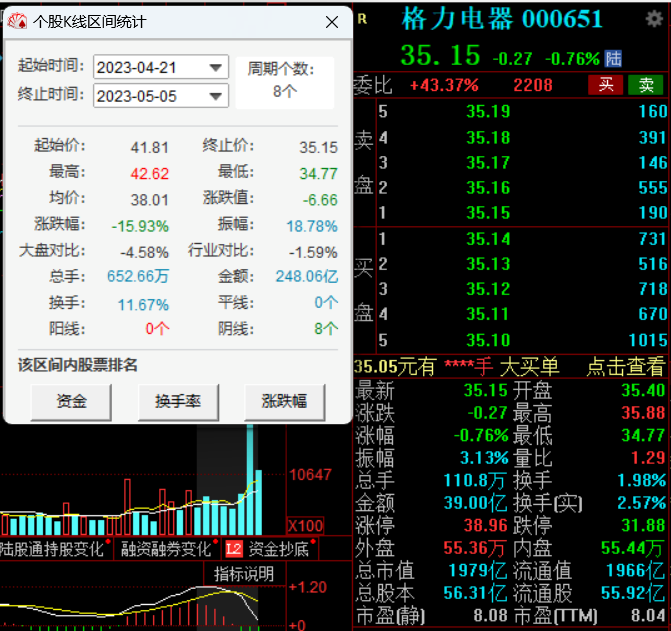Click the 陆 Stock Connect badge
The image size is (671, 631).
pos(613,59)
